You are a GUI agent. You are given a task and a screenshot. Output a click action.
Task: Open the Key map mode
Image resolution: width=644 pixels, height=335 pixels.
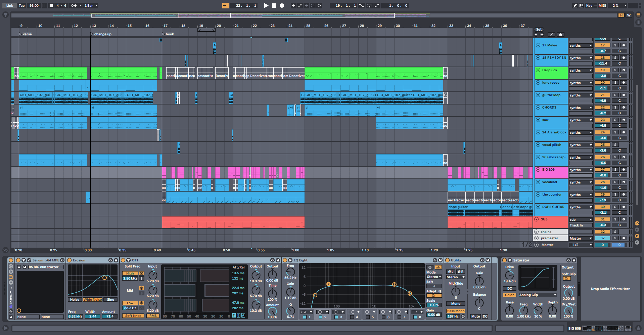pos(589,5)
